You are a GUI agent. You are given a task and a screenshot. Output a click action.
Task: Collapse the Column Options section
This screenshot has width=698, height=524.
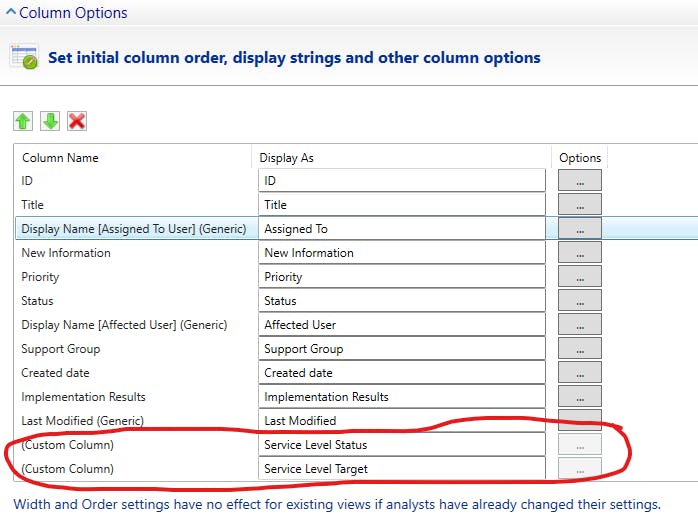(10, 13)
